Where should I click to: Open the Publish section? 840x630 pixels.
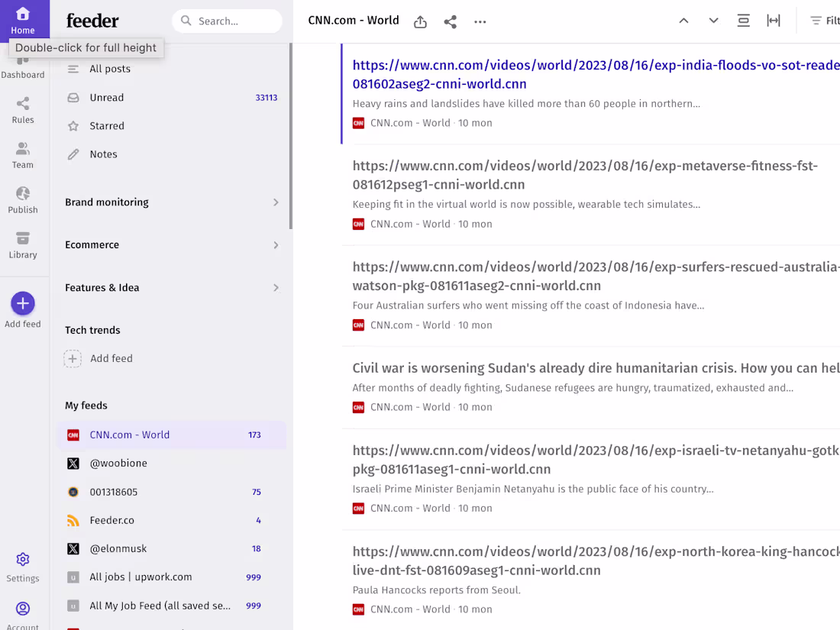point(23,199)
